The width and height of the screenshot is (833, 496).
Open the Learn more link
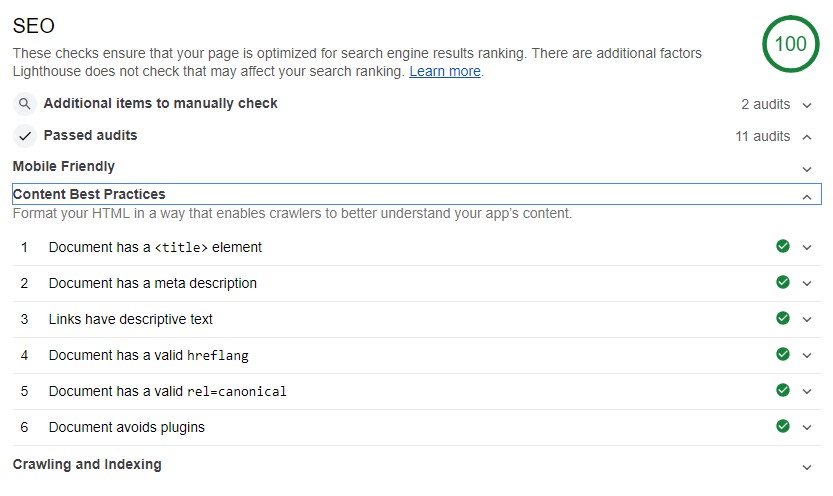(x=445, y=71)
